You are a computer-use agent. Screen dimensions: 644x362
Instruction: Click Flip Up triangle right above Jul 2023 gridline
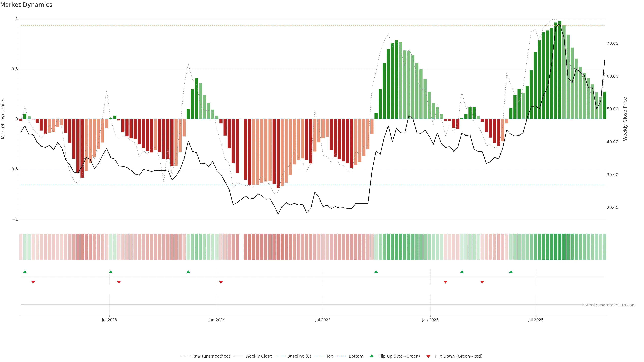(x=111, y=272)
